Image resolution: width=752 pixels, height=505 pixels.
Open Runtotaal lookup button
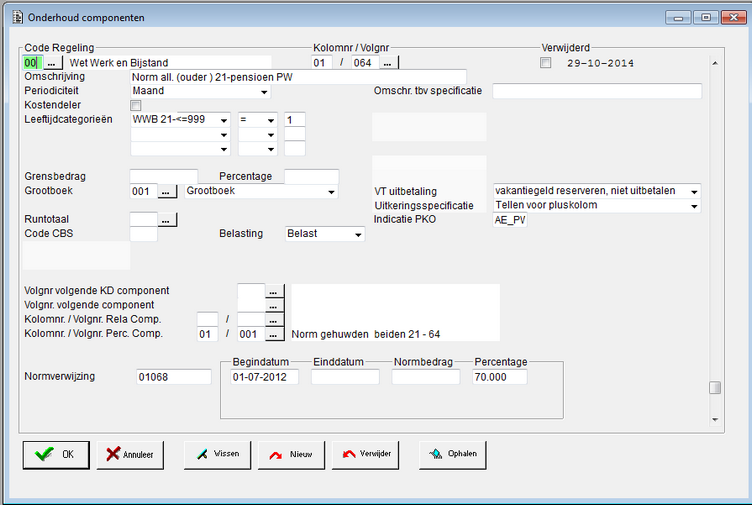(x=167, y=220)
